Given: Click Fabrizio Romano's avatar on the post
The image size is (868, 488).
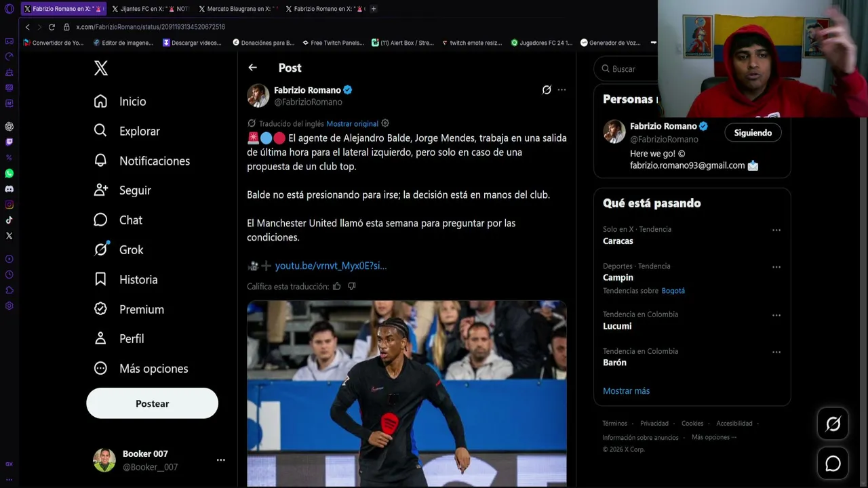Looking at the screenshot, I should click(258, 96).
